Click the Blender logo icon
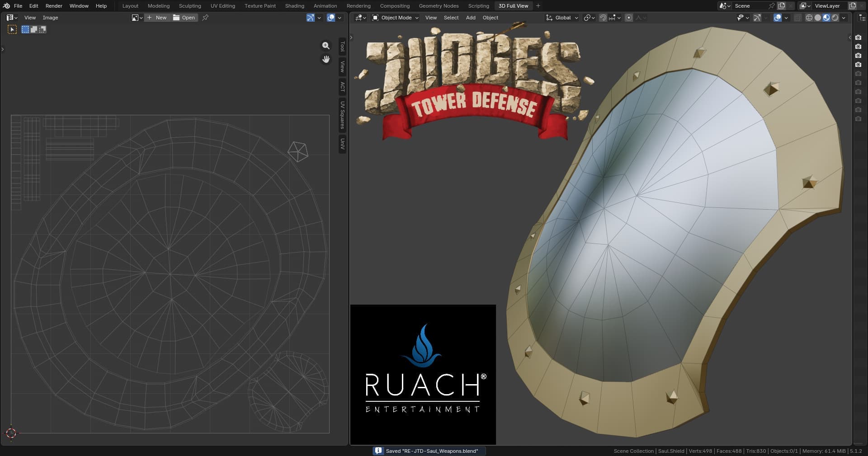868x456 pixels. click(x=6, y=6)
